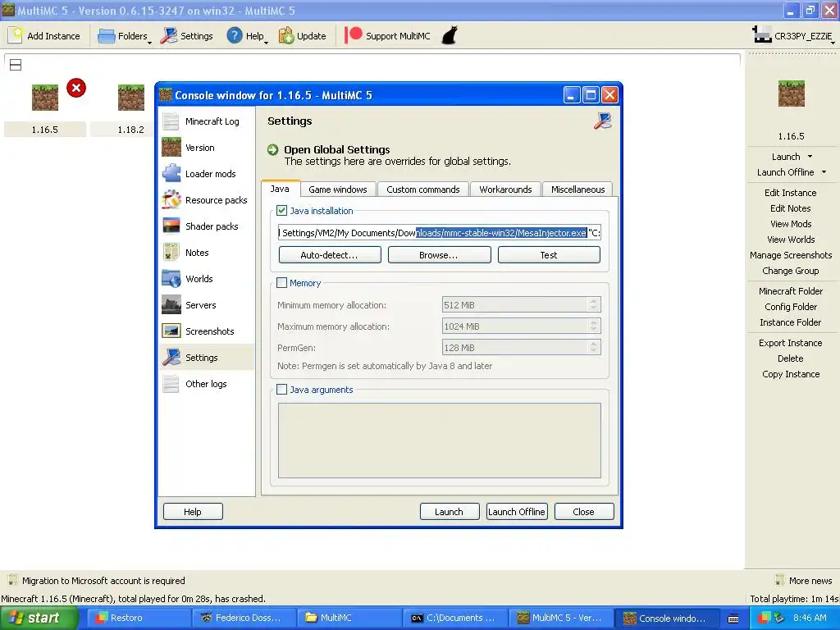Switch to the Game windows tab
This screenshot has height=630, width=840.
(338, 189)
